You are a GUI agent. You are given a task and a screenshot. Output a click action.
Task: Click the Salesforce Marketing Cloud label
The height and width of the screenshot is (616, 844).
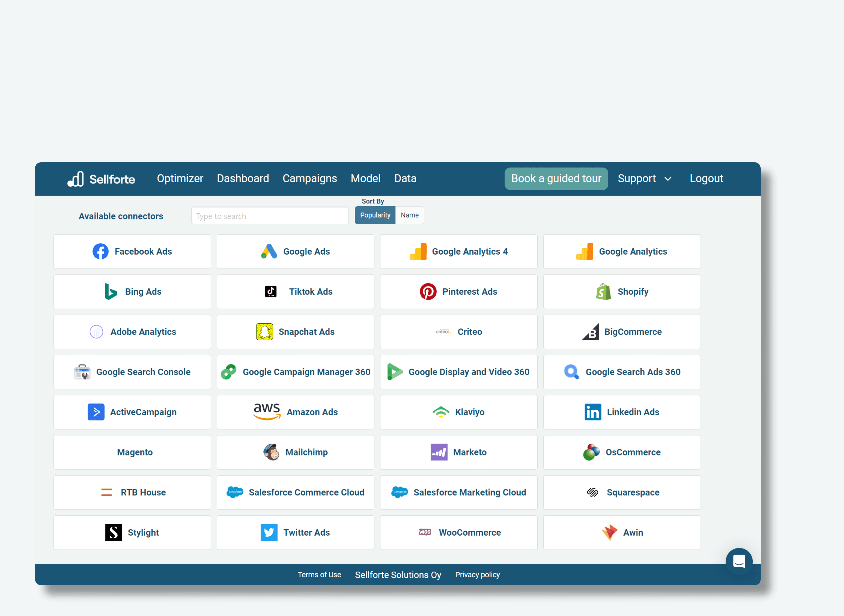pyautogui.click(x=469, y=492)
